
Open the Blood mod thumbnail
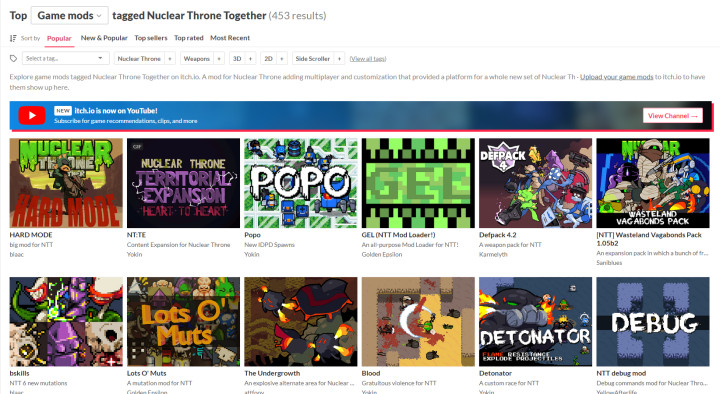[x=418, y=321]
